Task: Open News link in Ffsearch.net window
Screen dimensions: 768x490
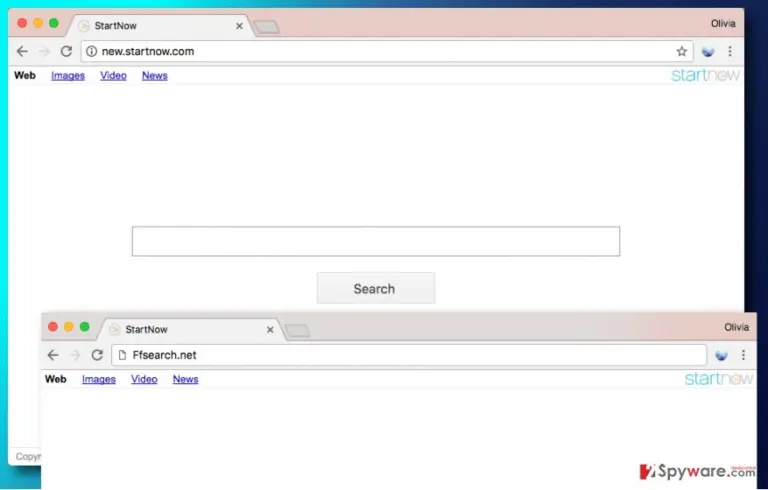Action: pos(186,379)
